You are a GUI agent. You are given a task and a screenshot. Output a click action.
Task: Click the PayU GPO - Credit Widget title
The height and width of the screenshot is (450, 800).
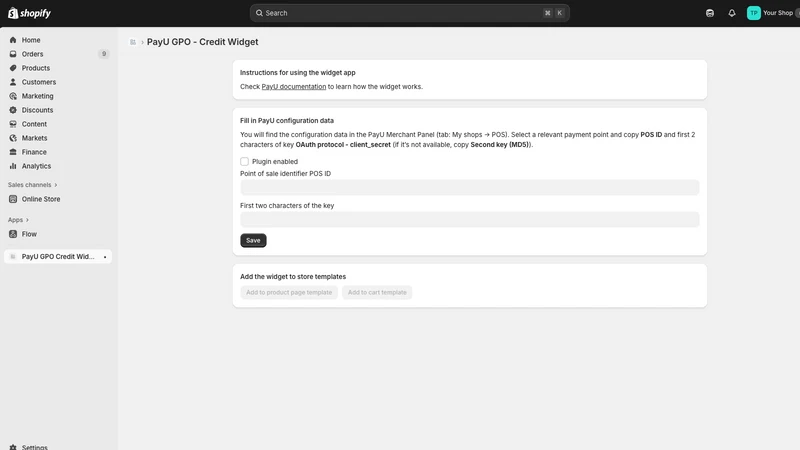(x=203, y=42)
